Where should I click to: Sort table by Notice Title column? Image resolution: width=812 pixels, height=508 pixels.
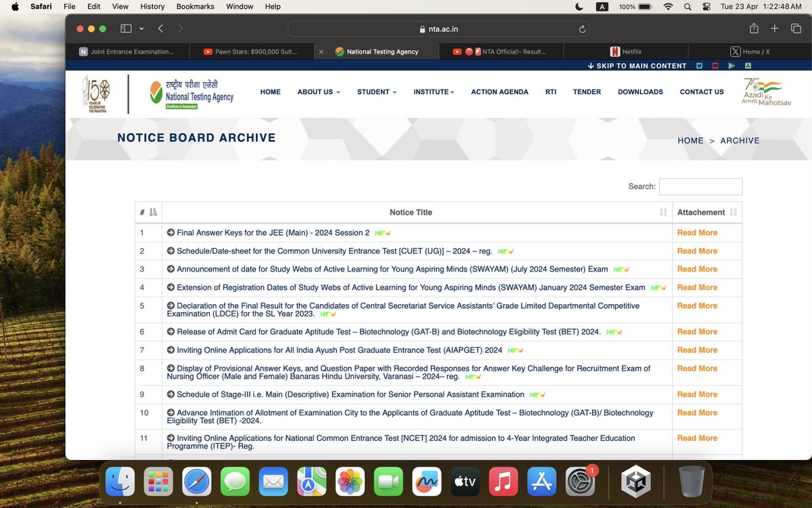[417, 212]
